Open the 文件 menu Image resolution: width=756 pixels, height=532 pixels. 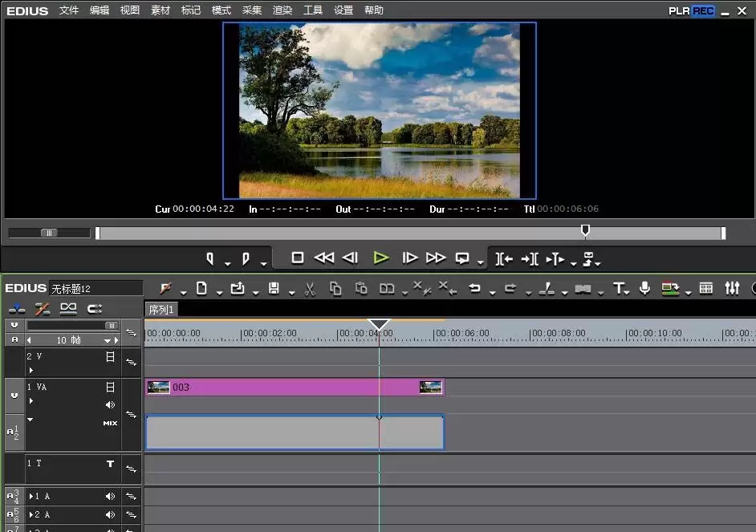coord(68,10)
